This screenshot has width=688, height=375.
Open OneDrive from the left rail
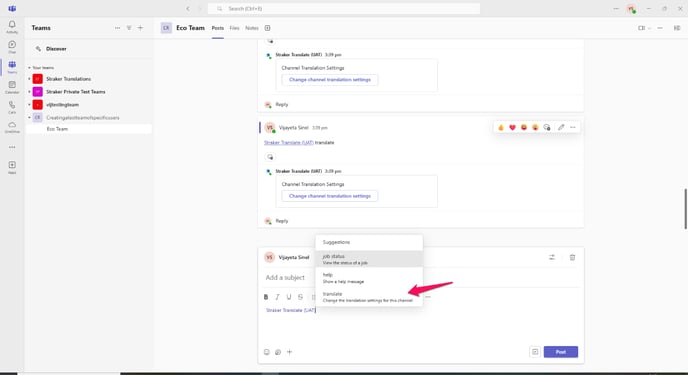pos(12,127)
